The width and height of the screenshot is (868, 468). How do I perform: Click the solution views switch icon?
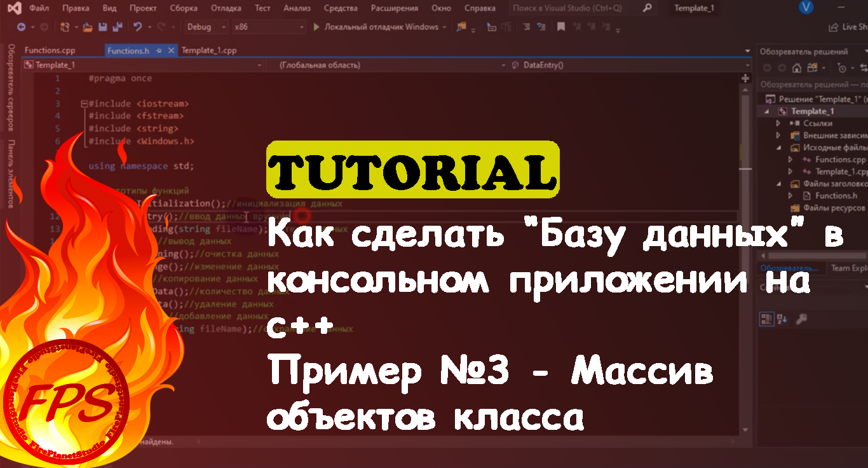pos(813,67)
